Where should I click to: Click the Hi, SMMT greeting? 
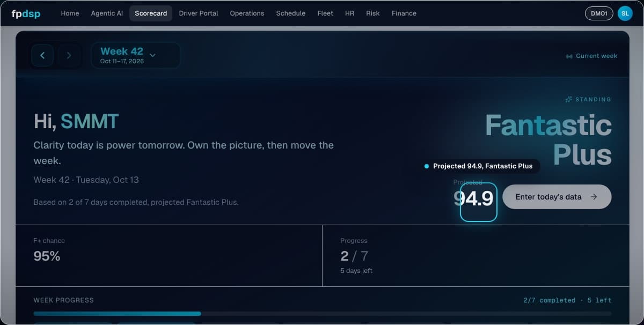point(76,122)
